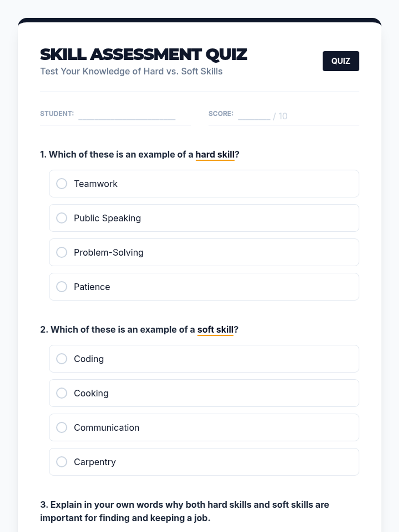This screenshot has height=532, width=399.
Task: Select Communication as the soft skill
Action: pos(62,427)
